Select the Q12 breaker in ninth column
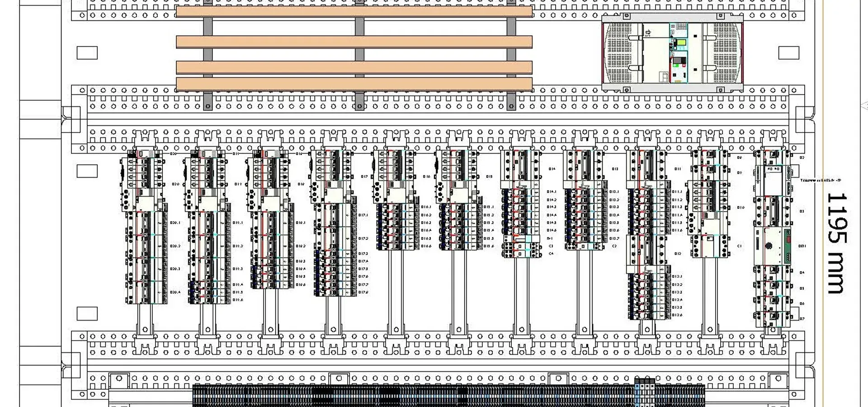 tap(646, 253)
